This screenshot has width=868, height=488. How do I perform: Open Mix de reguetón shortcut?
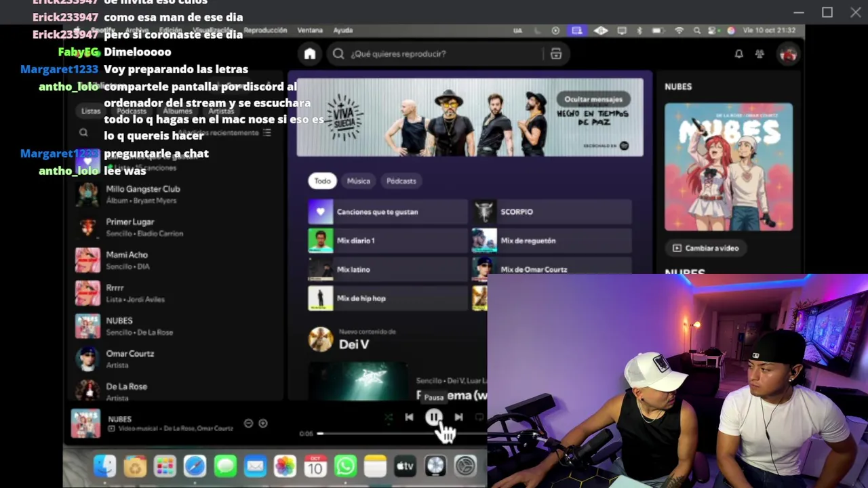[551, 241]
